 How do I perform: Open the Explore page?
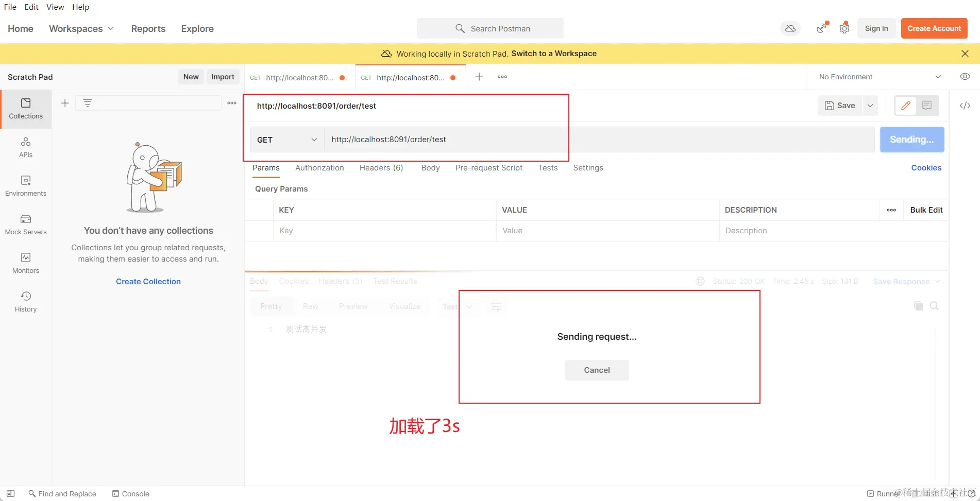click(x=197, y=29)
